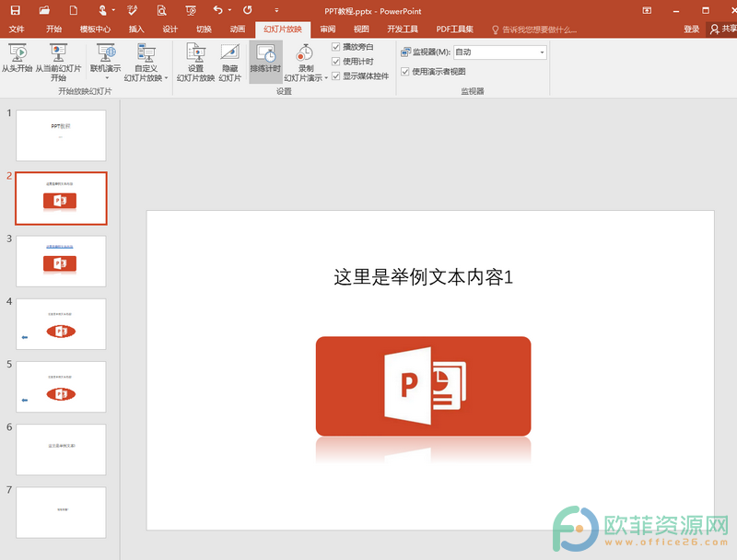The width and height of the screenshot is (737, 560).
Task: Select slide 7 thumbnail in the panel
Action: [61, 512]
